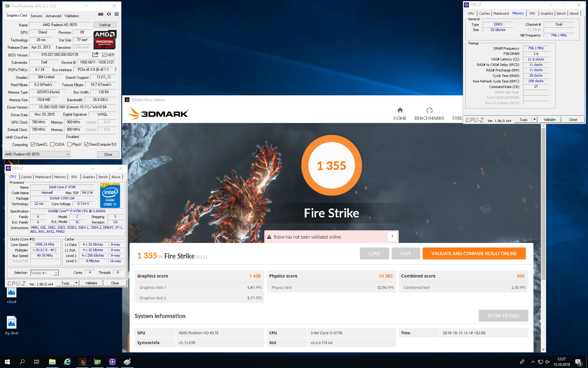The image size is (588, 368).
Task: Click the Physics score value 10 383
Action: pyautogui.click(x=386, y=276)
